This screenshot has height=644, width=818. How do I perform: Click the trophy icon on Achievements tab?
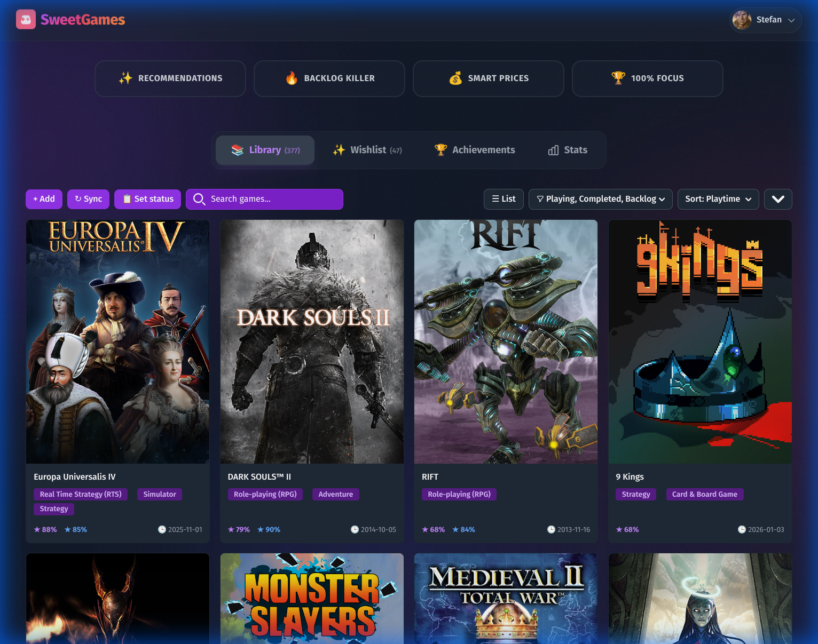[441, 150]
